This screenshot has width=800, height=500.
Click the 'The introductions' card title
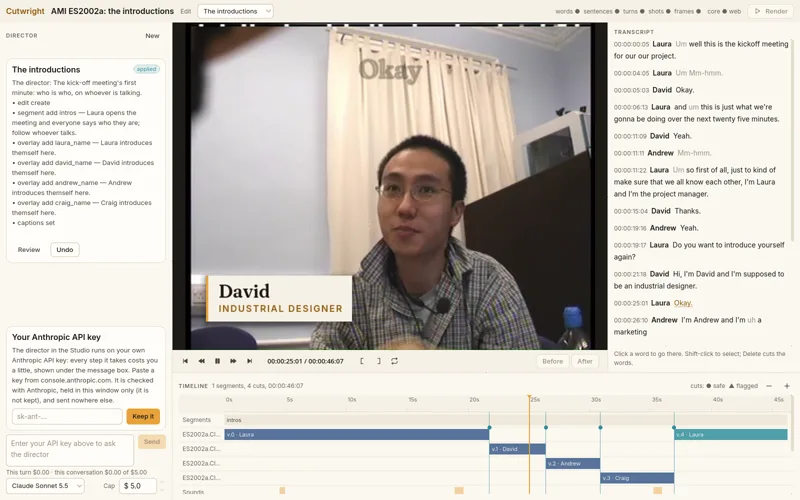click(x=46, y=69)
